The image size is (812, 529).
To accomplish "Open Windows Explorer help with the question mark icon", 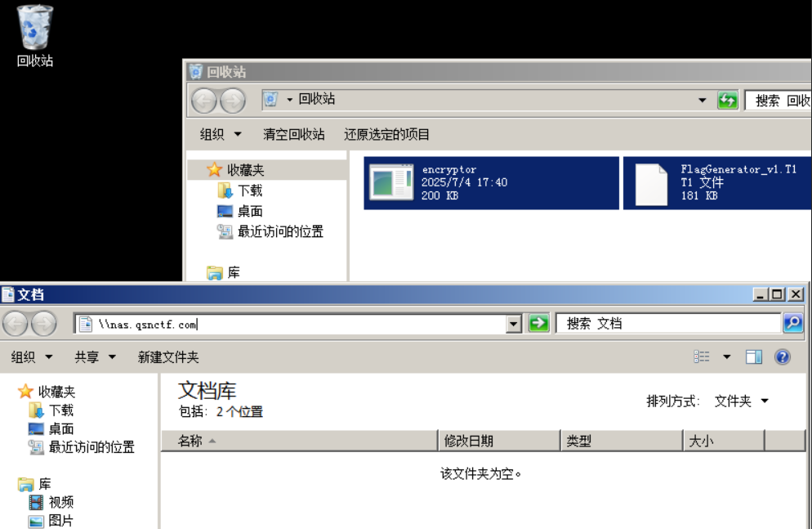I will (x=783, y=356).
